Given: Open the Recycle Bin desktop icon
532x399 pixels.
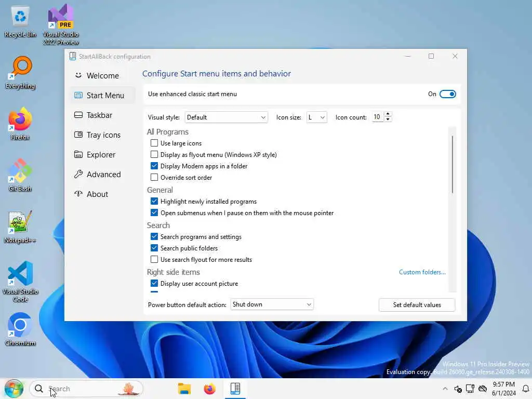Looking at the screenshot, I should click(x=20, y=22).
